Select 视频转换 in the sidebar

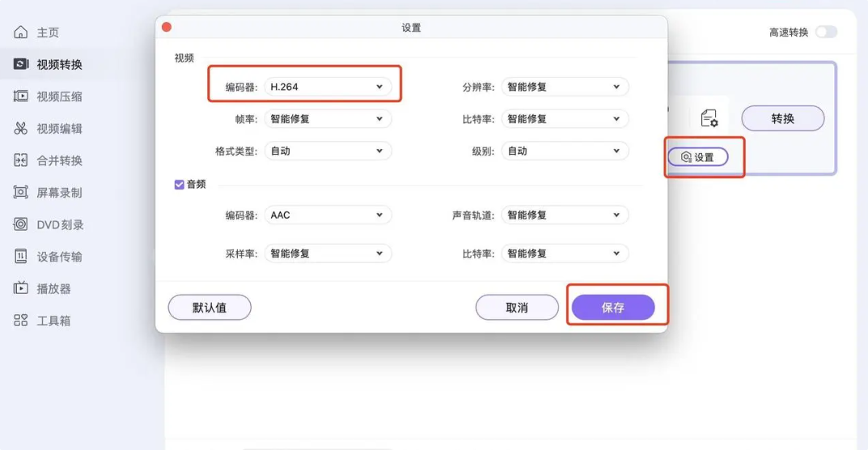[59, 65]
